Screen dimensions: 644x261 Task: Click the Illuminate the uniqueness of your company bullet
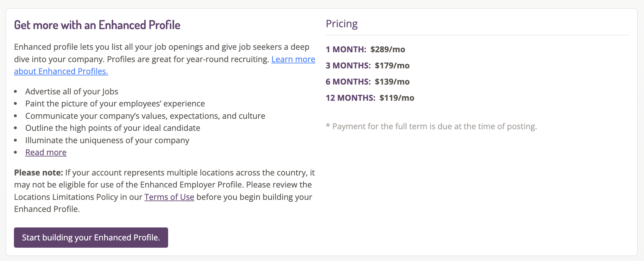pos(107,140)
